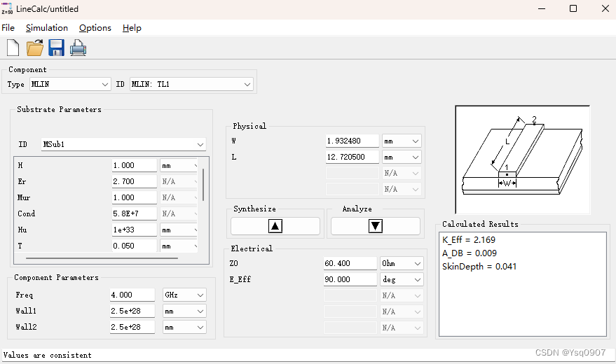
Task: Click the Hu value field 1e+33
Action: pyautogui.click(x=134, y=230)
